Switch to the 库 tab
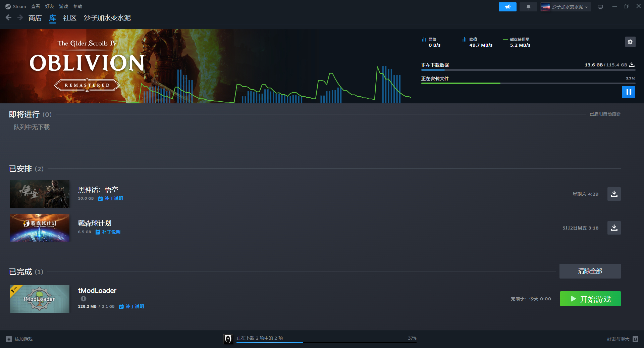Viewport: 644px width, 348px height. click(x=53, y=18)
